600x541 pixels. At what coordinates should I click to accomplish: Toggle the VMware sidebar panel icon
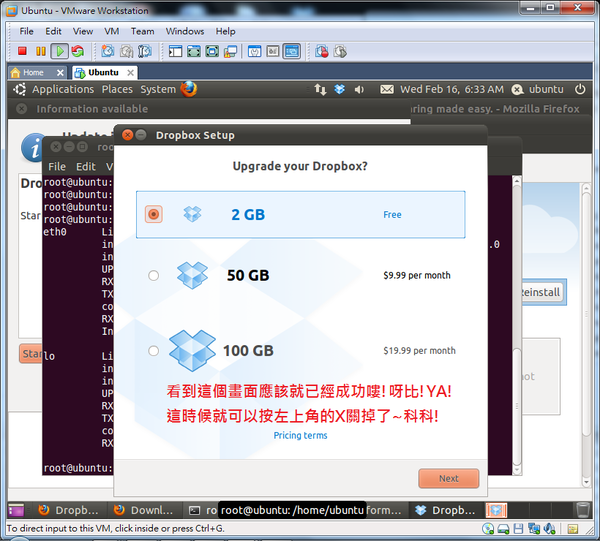(x=175, y=51)
